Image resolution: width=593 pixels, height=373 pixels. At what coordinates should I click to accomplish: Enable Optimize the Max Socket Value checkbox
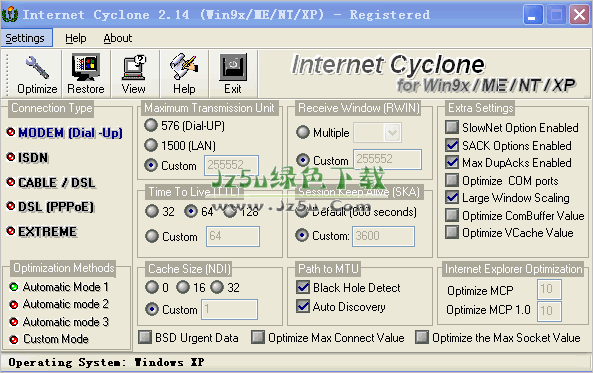[x=422, y=337]
